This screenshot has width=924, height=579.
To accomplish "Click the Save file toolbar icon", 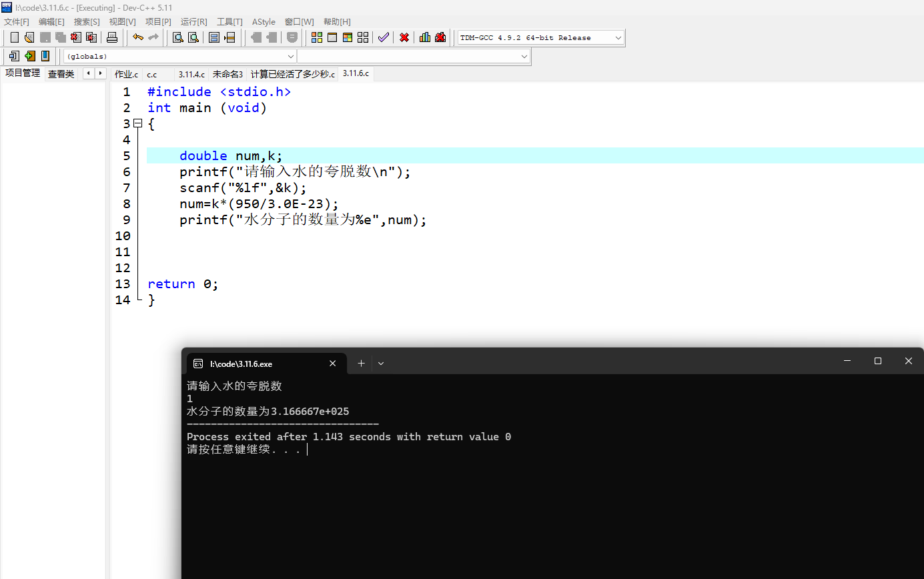I will coord(45,37).
